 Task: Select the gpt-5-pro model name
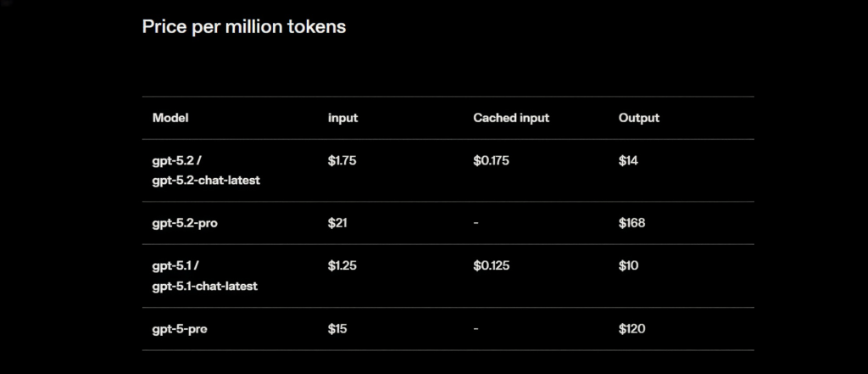[179, 329]
